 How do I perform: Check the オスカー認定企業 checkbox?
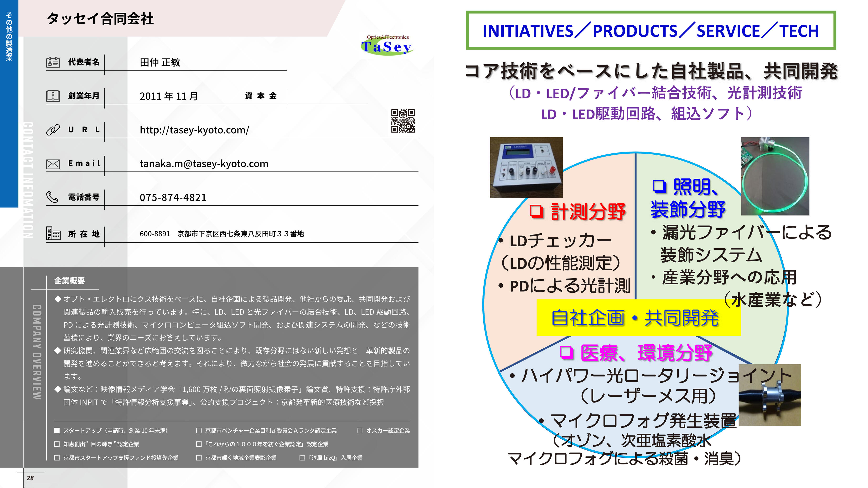(360, 430)
